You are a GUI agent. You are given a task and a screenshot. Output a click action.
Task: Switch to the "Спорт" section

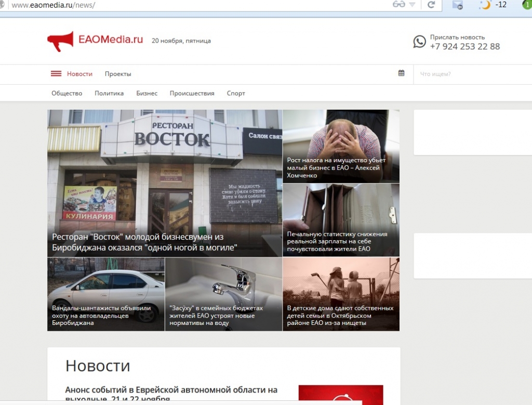coord(235,93)
